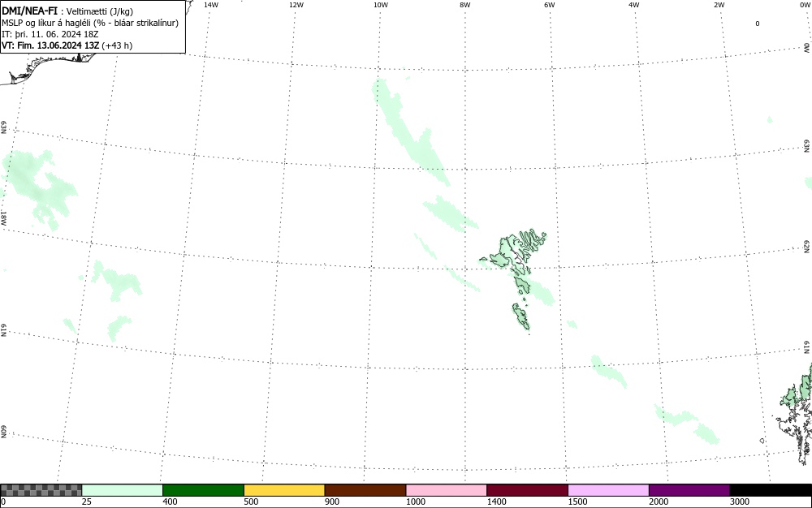Click the main Faroe Islands outline on map

tap(514, 252)
